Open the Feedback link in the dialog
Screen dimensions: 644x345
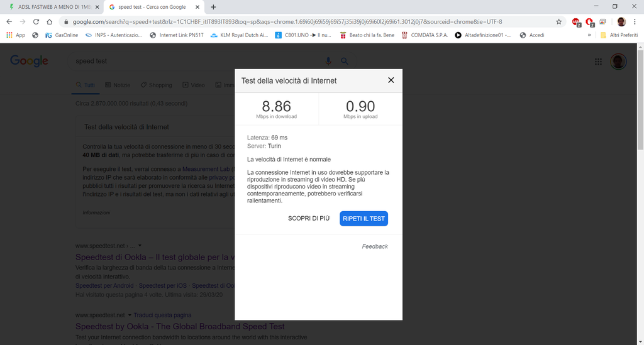pyautogui.click(x=375, y=246)
